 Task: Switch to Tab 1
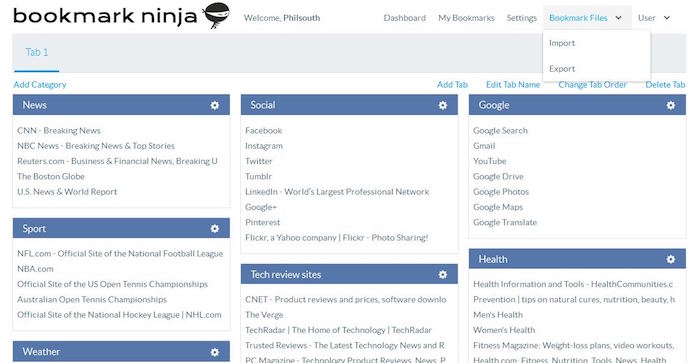coord(37,52)
